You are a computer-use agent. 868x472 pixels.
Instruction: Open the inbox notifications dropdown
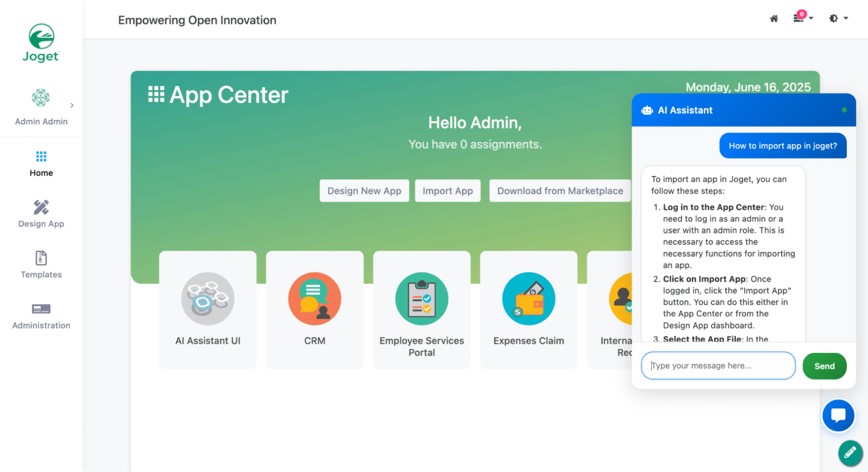pyautogui.click(x=802, y=18)
